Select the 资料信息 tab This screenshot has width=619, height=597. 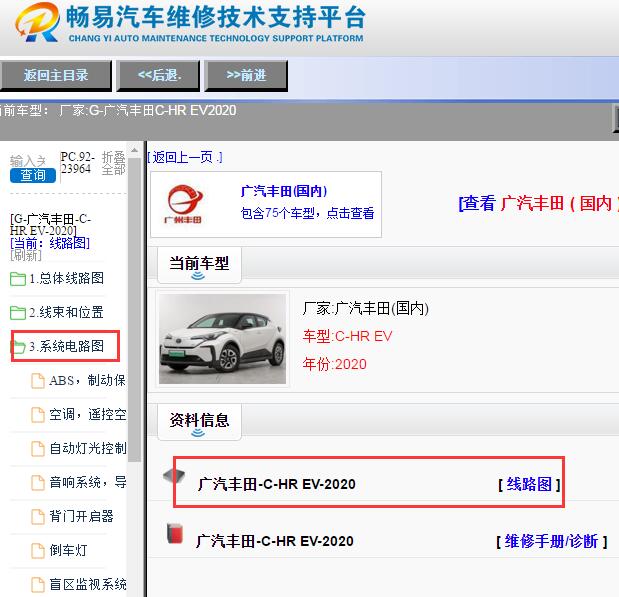point(199,422)
